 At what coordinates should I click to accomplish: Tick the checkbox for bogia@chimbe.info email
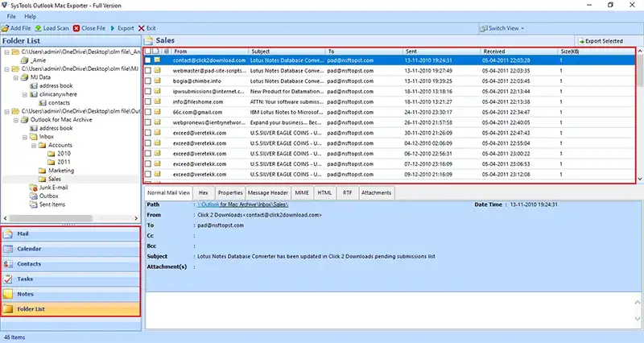(148, 81)
